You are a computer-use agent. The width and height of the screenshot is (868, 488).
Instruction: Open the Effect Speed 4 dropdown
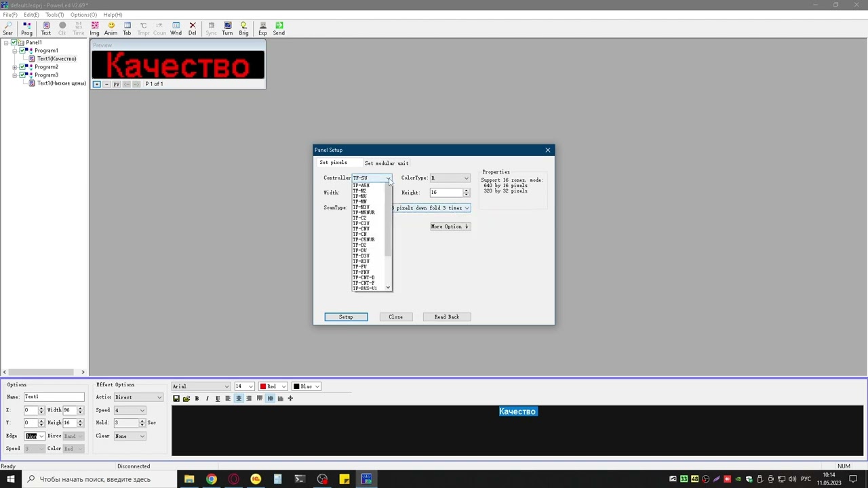coord(130,410)
